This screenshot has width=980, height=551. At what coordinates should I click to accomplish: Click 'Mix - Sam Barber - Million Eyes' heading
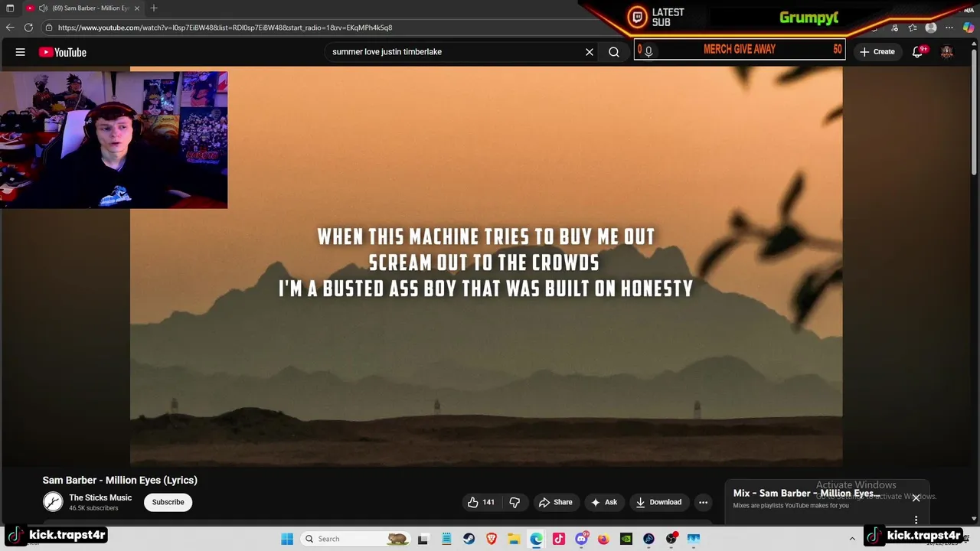tap(806, 494)
